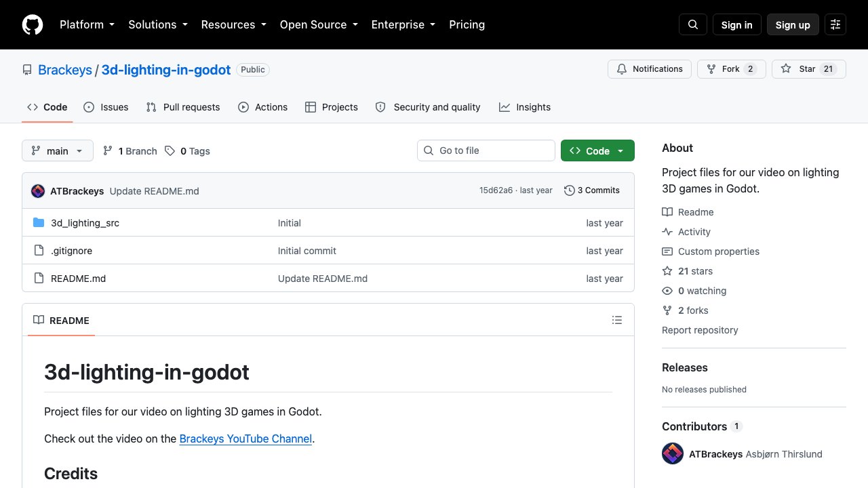Click the repository icon before Brackeys
868x488 pixels.
click(x=27, y=70)
